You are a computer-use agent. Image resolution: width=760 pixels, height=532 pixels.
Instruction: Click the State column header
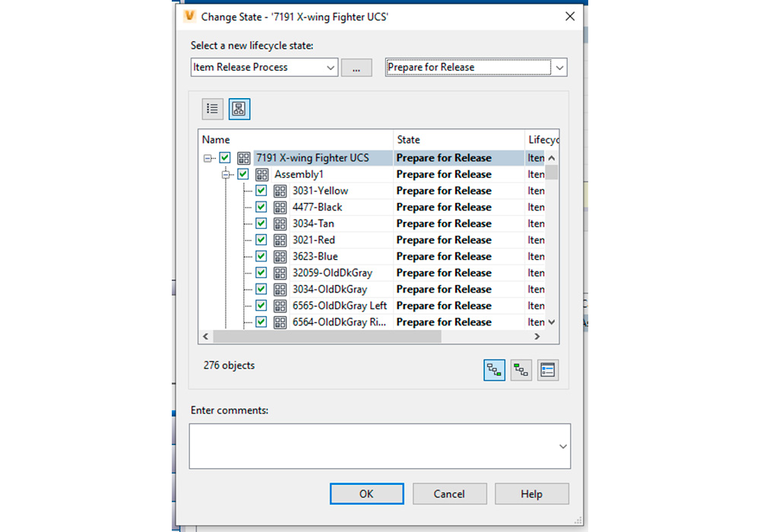[459, 140]
